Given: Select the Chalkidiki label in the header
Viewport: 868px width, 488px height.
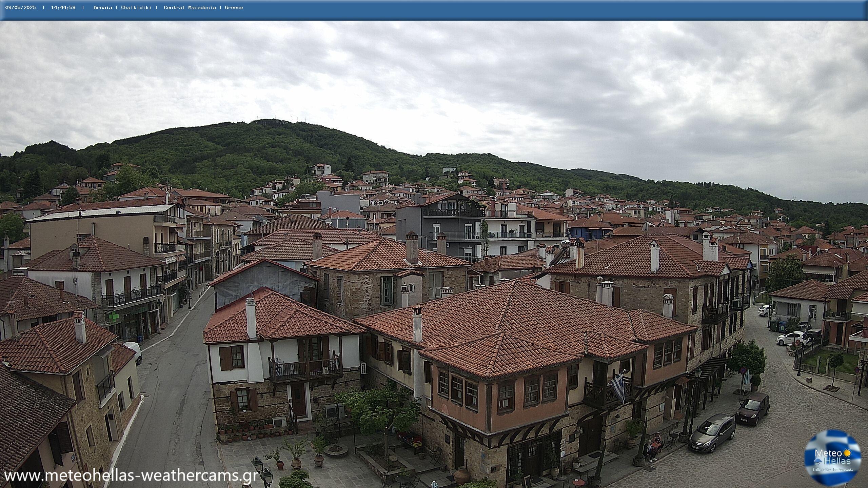Looking at the screenshot, I should 136,7.
